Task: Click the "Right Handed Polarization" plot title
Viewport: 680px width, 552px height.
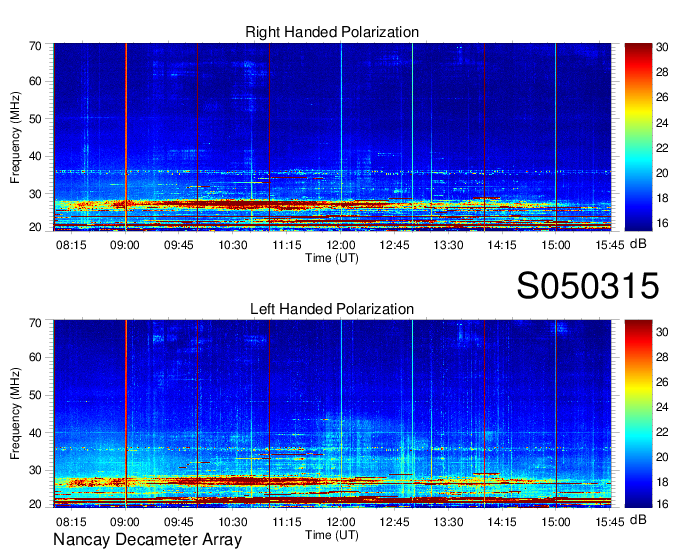Action: (332, 32)
